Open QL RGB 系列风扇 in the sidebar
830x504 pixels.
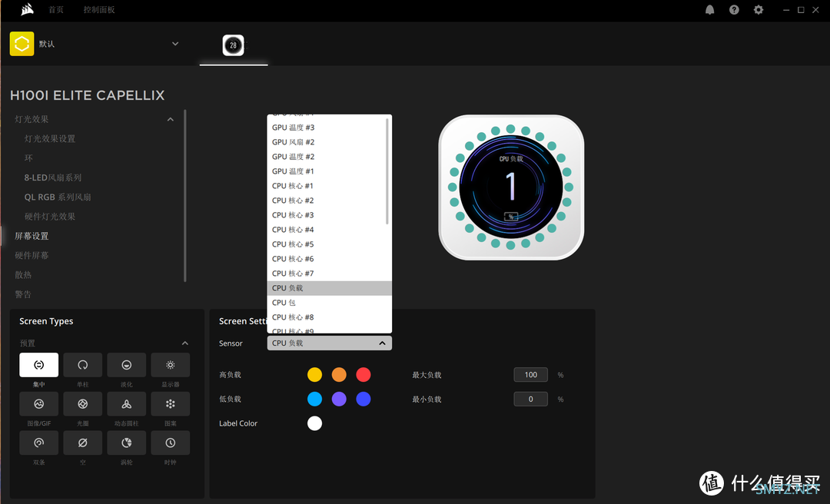pyautogui.click(x=58, y=197)
